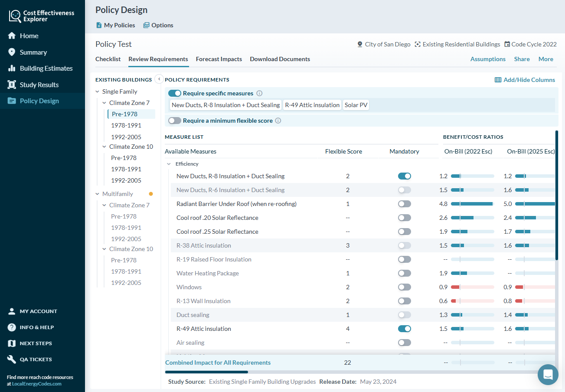The height and width of the screenshot is (392, 565).
Task: Click Add/Hide Columns
Action: pyautogui.click(x=525, y=80)
